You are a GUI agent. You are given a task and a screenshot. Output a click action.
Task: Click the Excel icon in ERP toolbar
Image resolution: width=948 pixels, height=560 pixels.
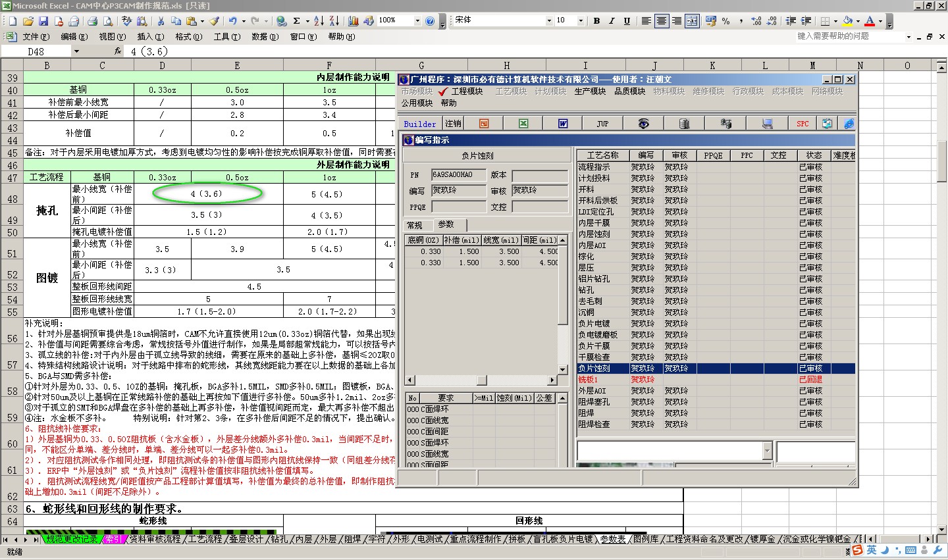(x=523, y=124)
